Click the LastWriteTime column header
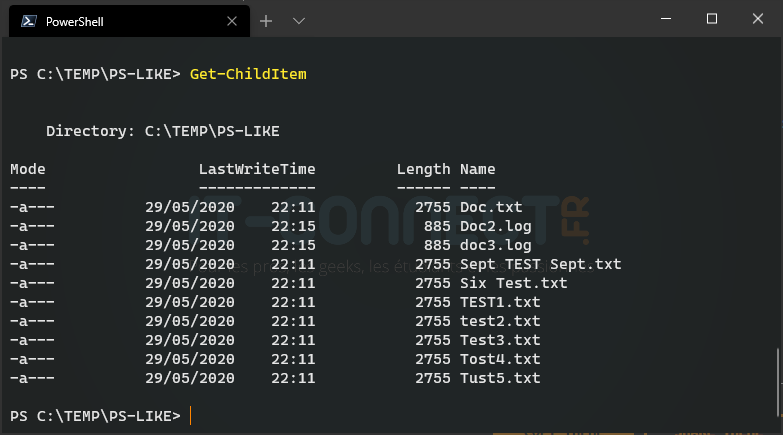 tap(257, 169)
